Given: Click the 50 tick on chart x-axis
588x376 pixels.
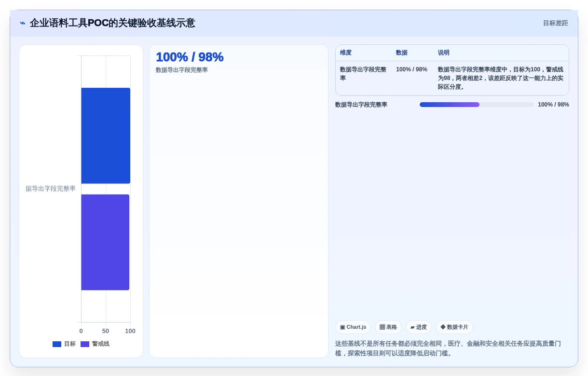Looking at the screenshot, I should [106, 331].
